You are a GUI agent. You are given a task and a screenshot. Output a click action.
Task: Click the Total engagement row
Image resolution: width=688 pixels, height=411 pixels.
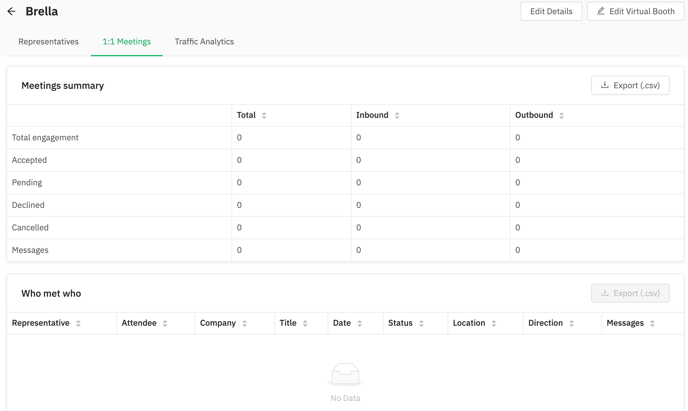coord(345,138)
